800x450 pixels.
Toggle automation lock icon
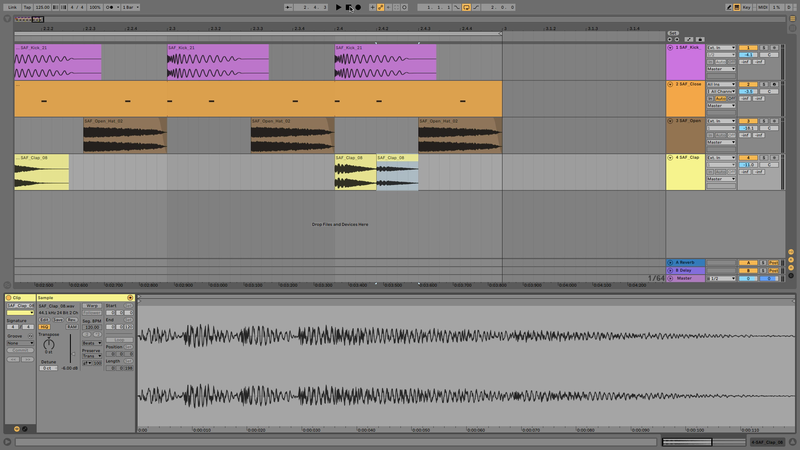point(700,39)
